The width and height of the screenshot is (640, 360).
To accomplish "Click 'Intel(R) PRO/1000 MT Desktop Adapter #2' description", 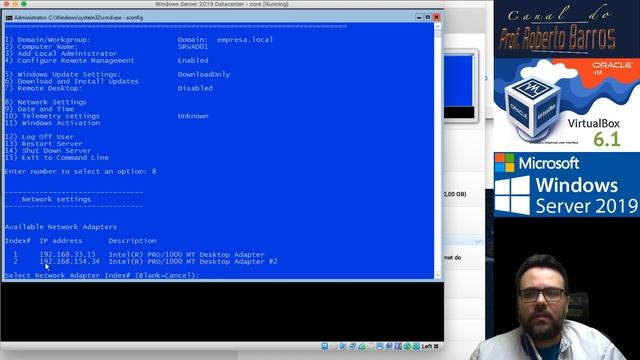I will (193, 261).
